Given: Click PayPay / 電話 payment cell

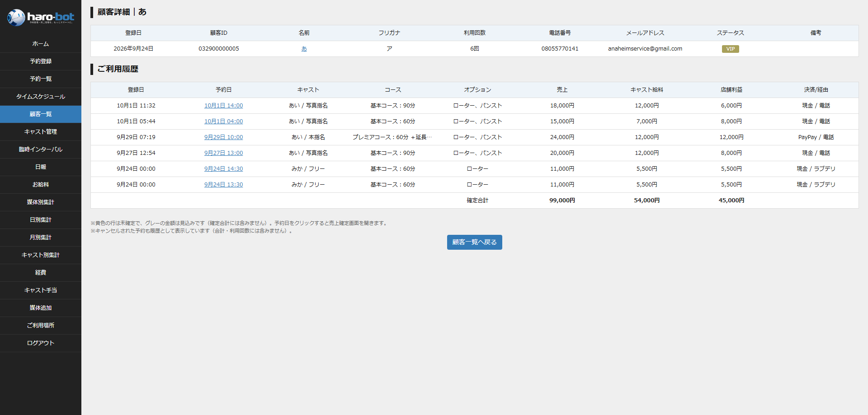Looking at the screenshot, I should (x=816, y=137).
